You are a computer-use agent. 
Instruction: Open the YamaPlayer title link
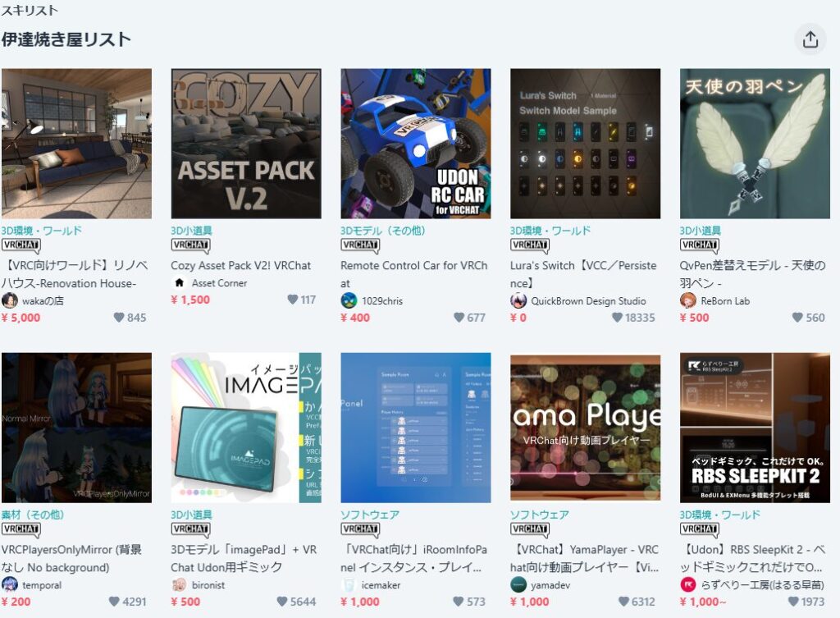pyautogui.click(x=584, y=558)
